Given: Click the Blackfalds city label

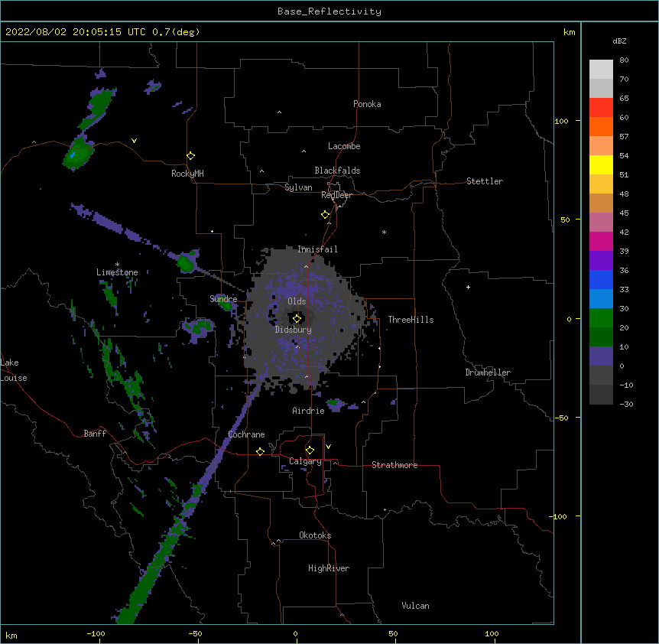Looking at the screenshot, I should tap(337, 171).
